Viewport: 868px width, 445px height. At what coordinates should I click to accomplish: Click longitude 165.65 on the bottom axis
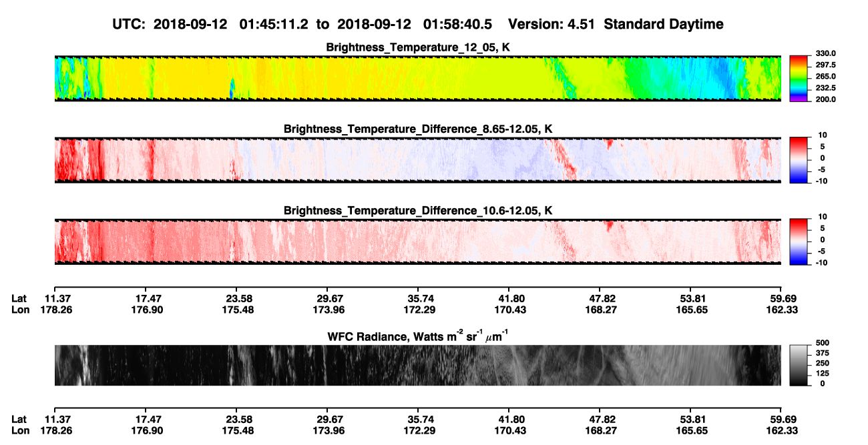pos(690,431)
